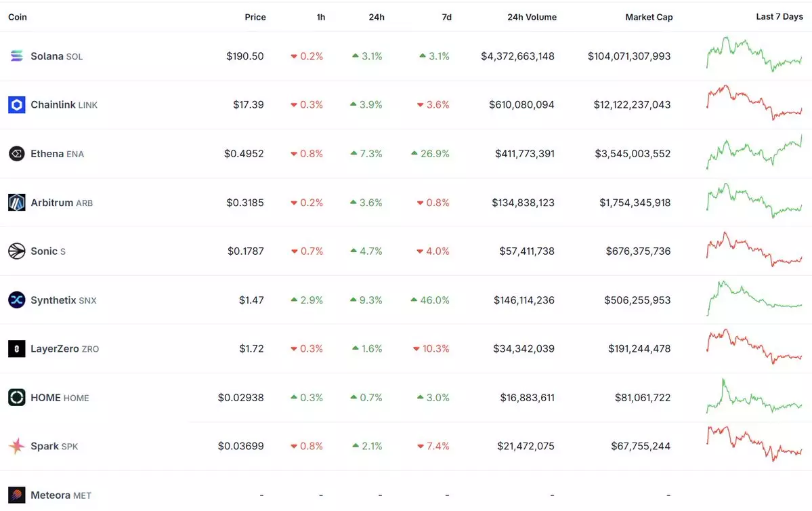Viewport: 812px width, 511px height.
Task: Sort by Market Cap column header
Action: [x=648, y=17]
